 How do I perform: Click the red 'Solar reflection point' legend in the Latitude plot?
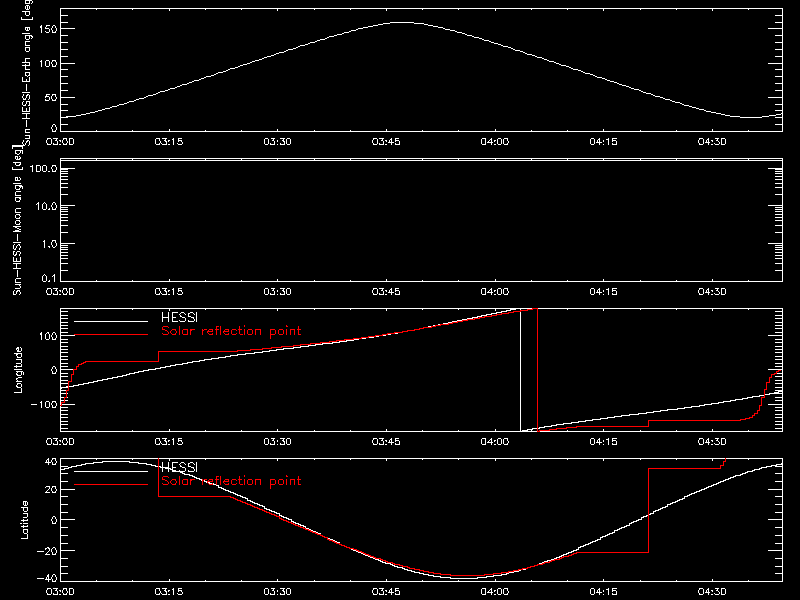(231, 481)
